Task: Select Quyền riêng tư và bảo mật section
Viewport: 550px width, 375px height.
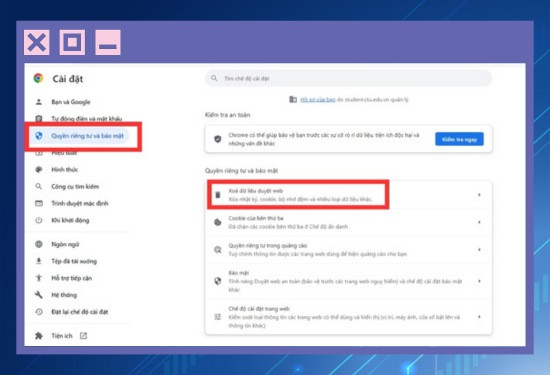Action: [x=87, y=136]
